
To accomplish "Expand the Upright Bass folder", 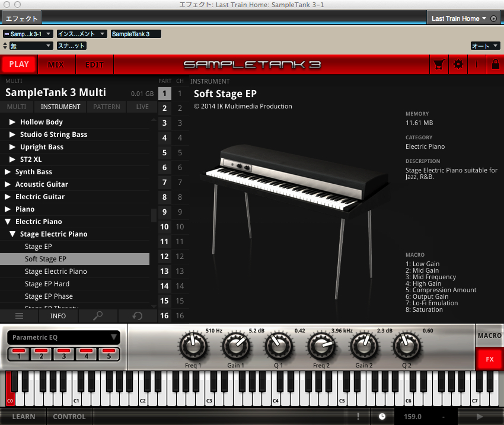I will tap(12, 147).
